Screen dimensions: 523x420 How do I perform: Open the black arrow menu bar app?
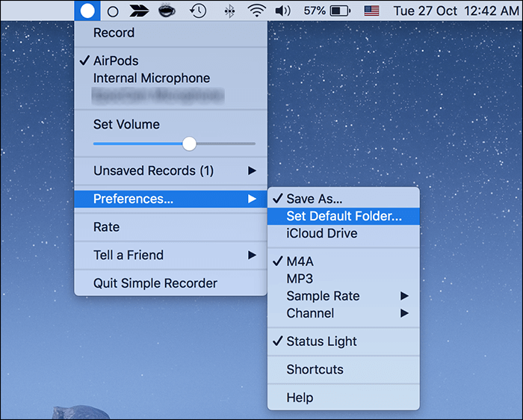[x=139, y=10]
